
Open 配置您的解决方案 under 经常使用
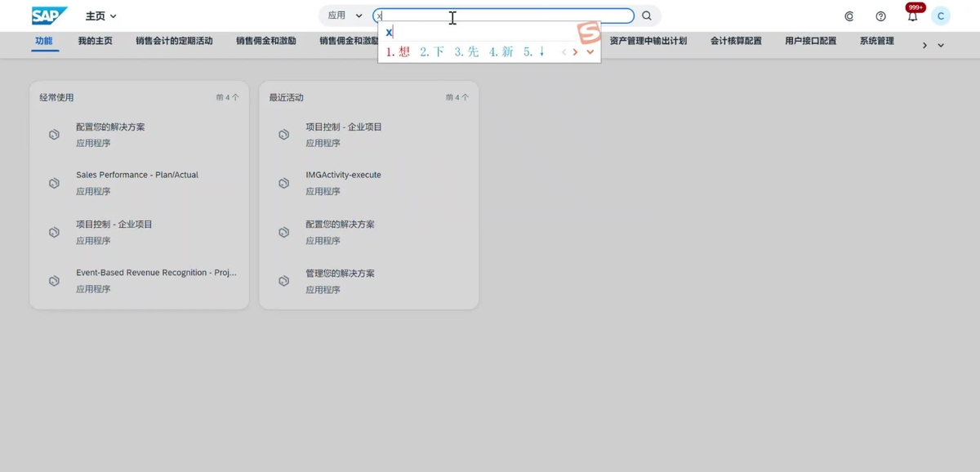tap(110, 127)
